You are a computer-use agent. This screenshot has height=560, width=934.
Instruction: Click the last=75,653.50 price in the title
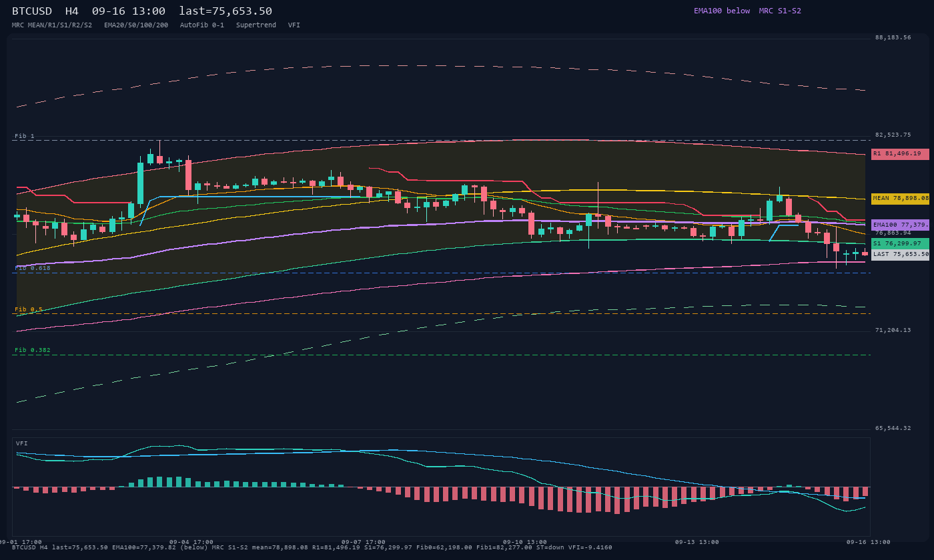coord(225,11)
